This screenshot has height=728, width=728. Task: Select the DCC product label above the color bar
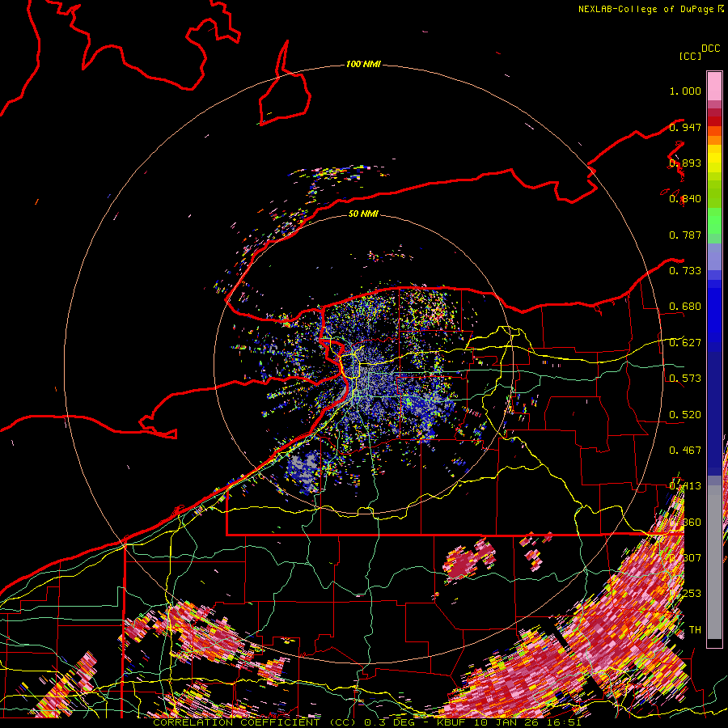pos(710,49)
